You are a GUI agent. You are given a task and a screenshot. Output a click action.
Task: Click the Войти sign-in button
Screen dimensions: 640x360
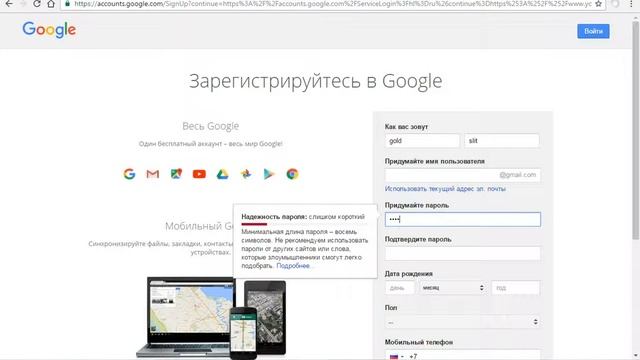[x=593, y=31]
